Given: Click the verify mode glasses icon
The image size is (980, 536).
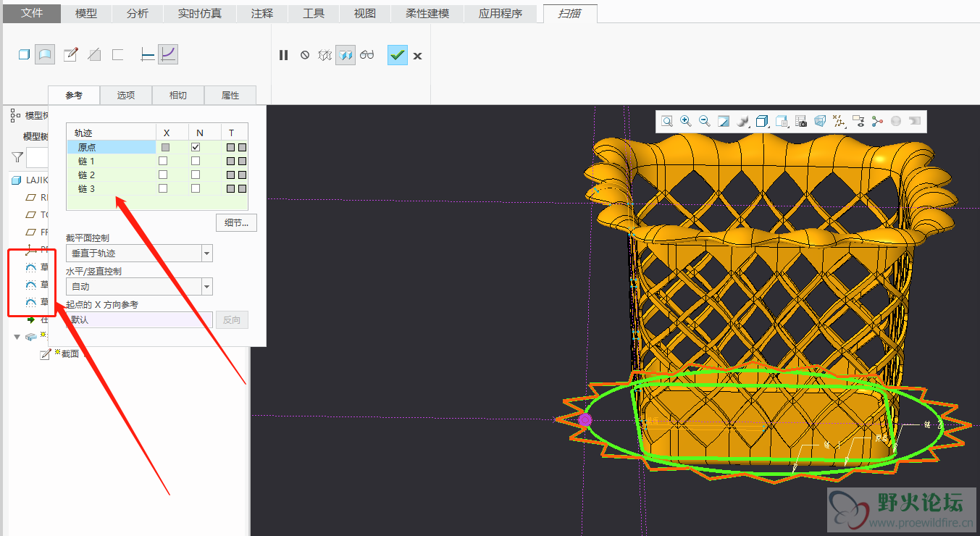Looking at the screenshot, I should click(x=367, y=55).
